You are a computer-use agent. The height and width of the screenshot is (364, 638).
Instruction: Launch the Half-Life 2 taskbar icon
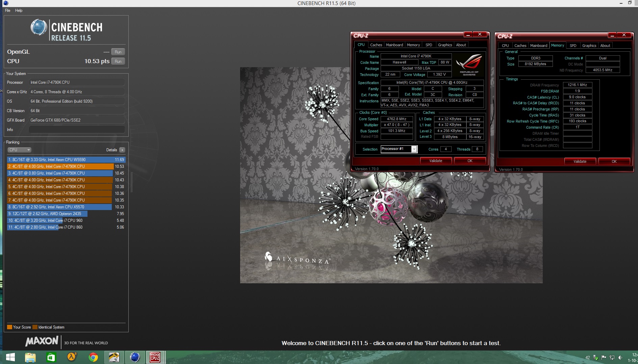72,357
